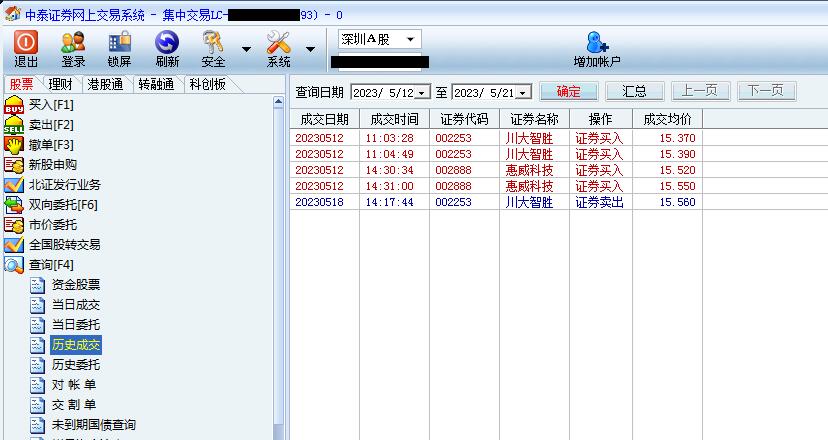Choose the 撤单[F3] cancel order icon
828x440 pixels.
coord(14,145)
